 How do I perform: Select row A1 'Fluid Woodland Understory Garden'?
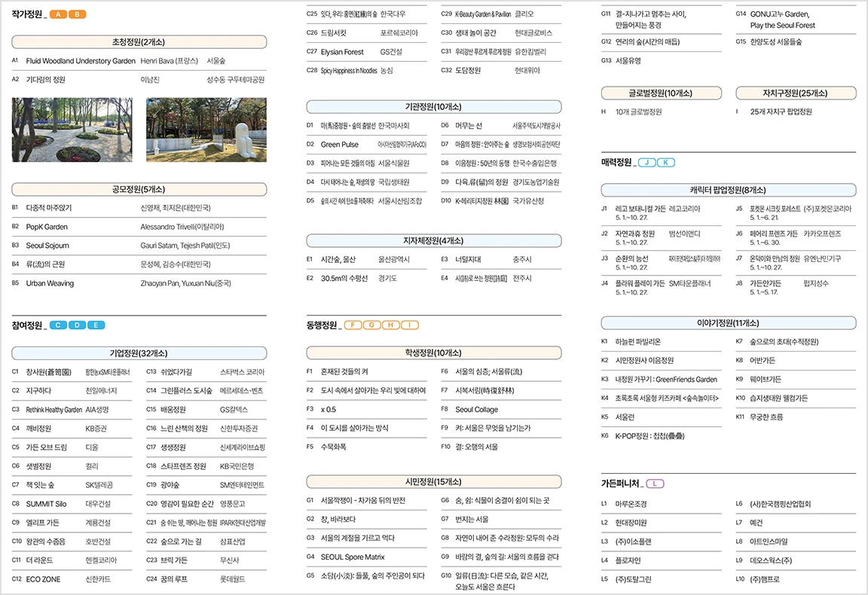(139, 61)
